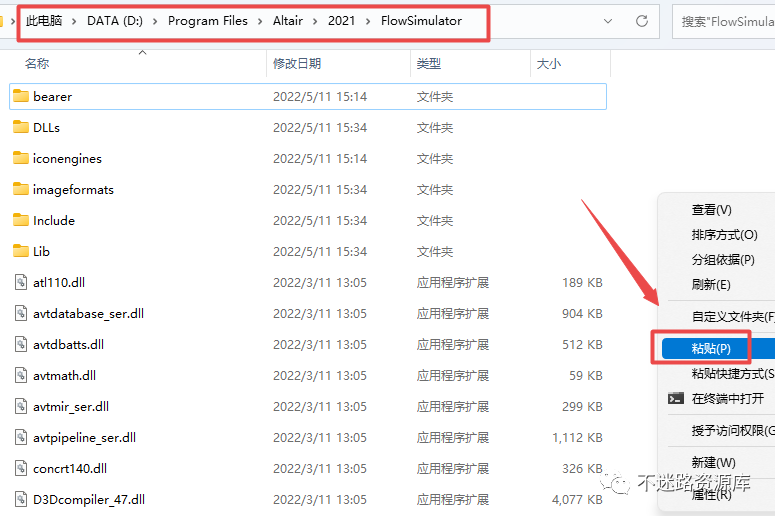Expand the chevron after 2021 breadcrumb
This screenshot has width=775, height=516.
coord(368,21)
